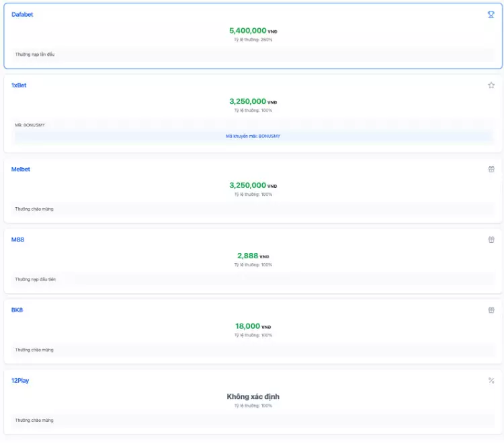The width and height of the screenshot is (504, 444).
Task: Click the percent icon on 12Play card
Action: (x=491, y=381)
